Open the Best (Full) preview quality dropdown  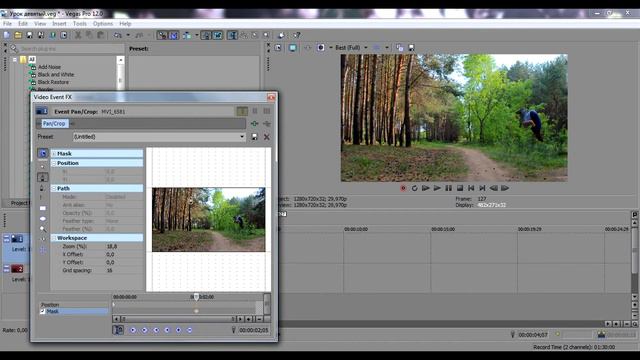pyautogui.click(x=366, y=48)
